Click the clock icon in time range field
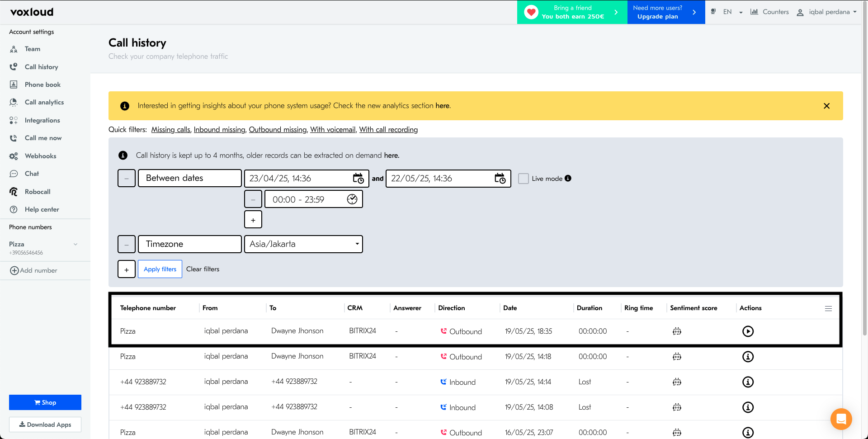Screen dimensions: 868x439 pos(352,199)
